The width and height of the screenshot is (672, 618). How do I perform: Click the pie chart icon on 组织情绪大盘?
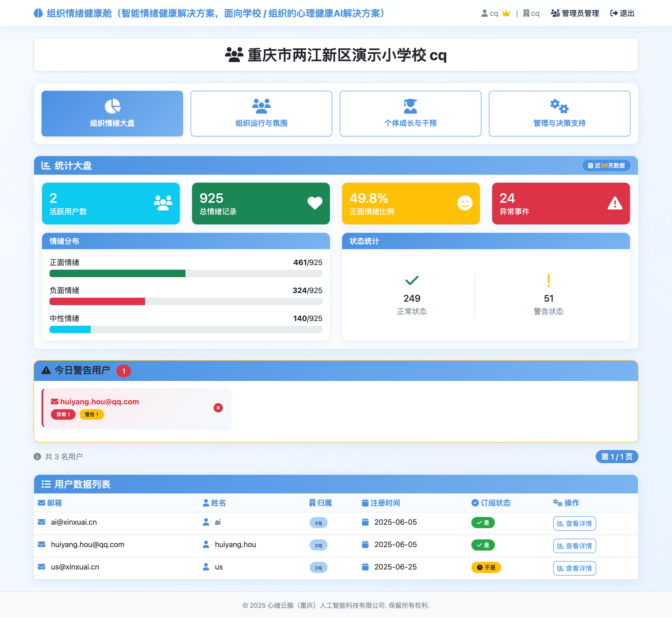pyautogui.click(x=112, y=106)
